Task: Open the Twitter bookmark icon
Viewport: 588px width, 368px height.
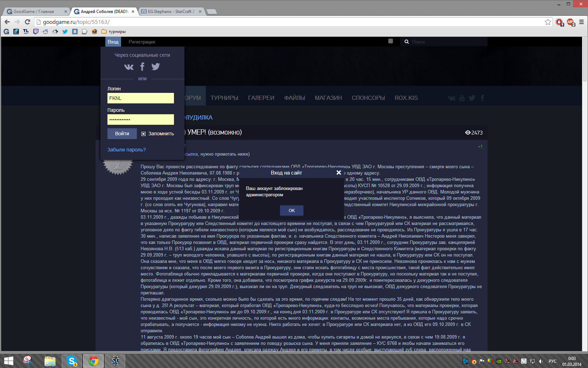Action: point(65,32)
